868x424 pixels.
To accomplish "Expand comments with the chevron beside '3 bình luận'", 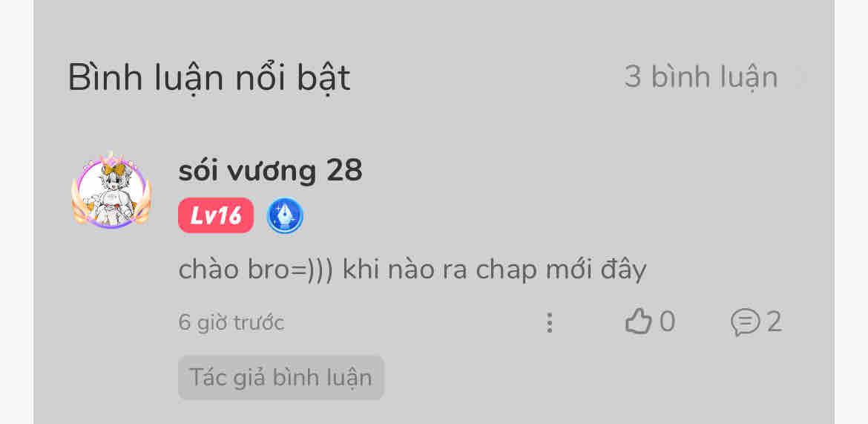I will coord(800,77).
